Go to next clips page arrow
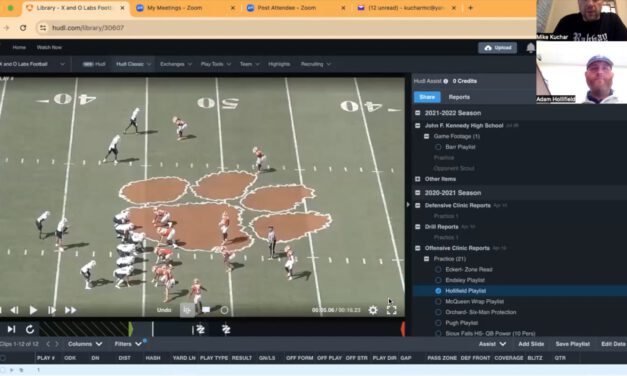Viewport: 627px width, 376px height. (57, 344)
